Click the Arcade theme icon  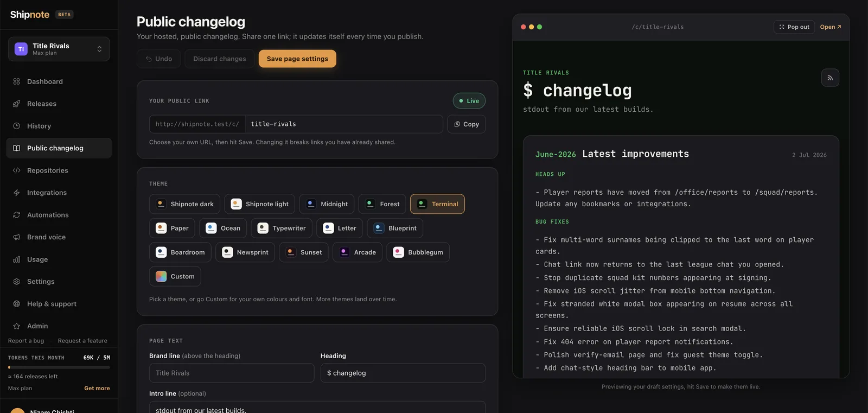pos(344,252)
